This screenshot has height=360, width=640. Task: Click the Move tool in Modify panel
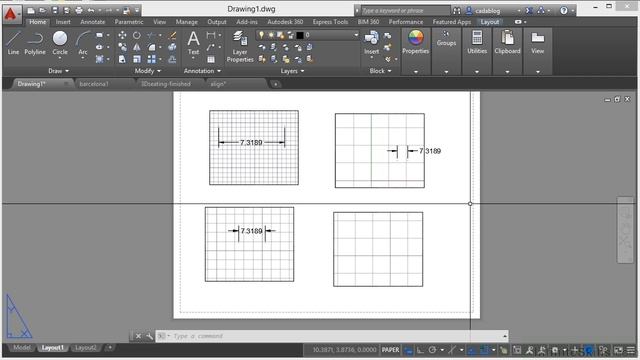pyautogui.click(x=122, y=36)
